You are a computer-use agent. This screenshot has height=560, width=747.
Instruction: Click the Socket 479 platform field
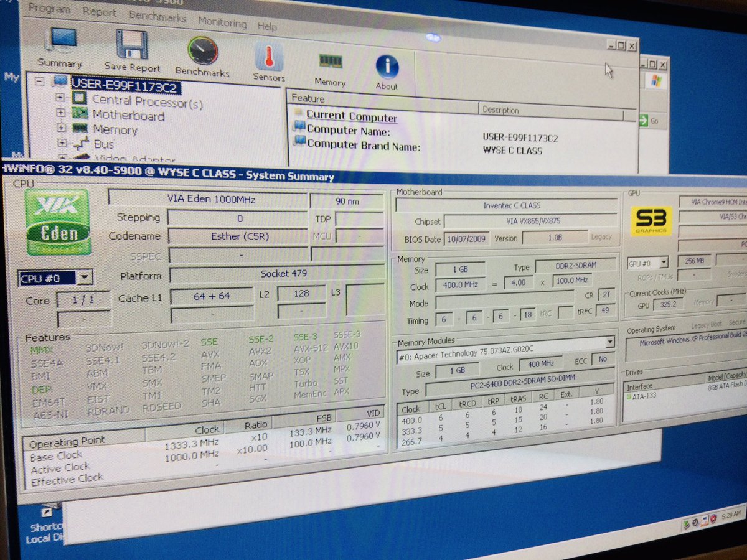[276, 274]
